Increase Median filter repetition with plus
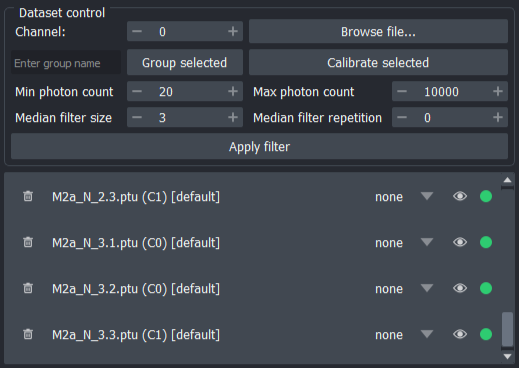 coord(498,117)
